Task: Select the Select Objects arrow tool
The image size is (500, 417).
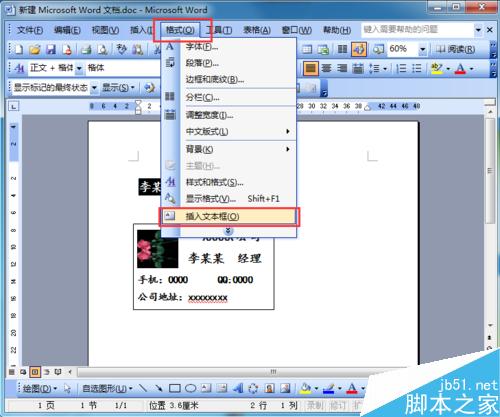Action: pyautogui.click(x=67, y=389)
